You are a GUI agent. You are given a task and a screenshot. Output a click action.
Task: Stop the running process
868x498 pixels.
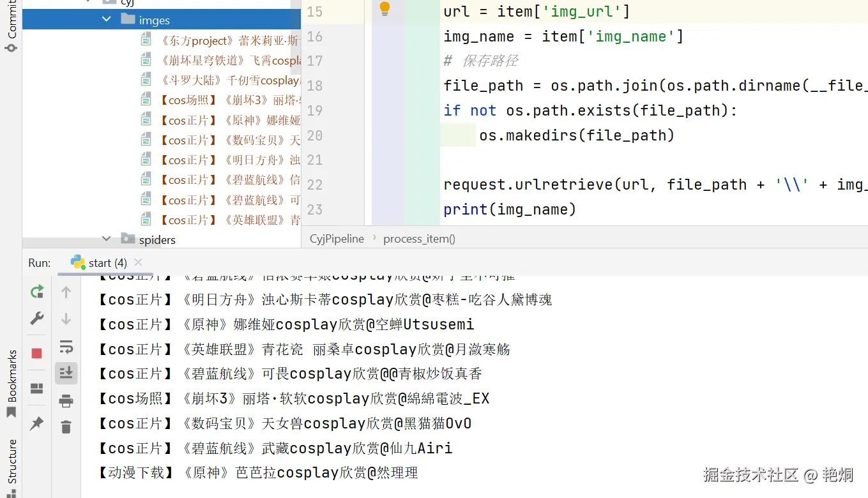click(36, 352)
